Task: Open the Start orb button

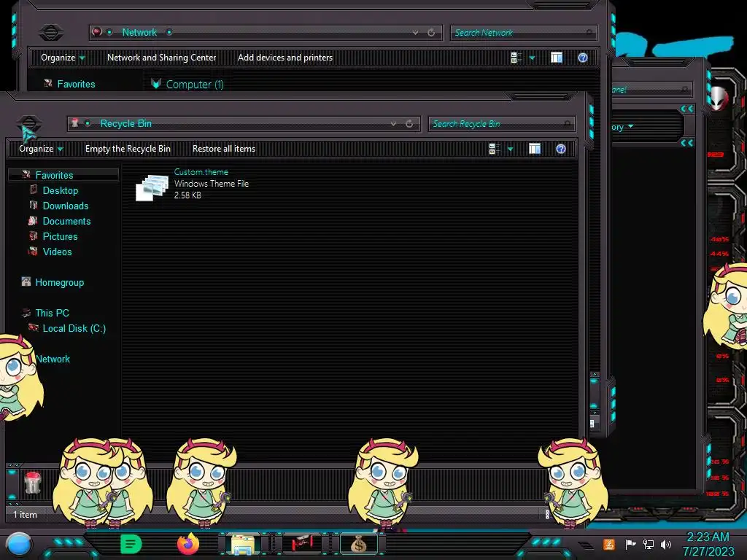Action: pos(19,545)
